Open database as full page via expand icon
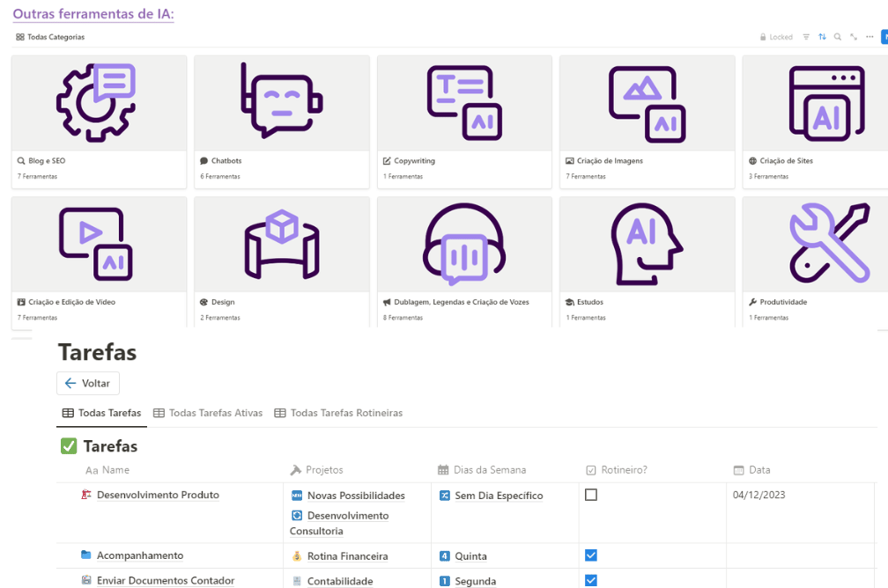Viewport: 888px width, 588px height. click(x=854, y=37)
